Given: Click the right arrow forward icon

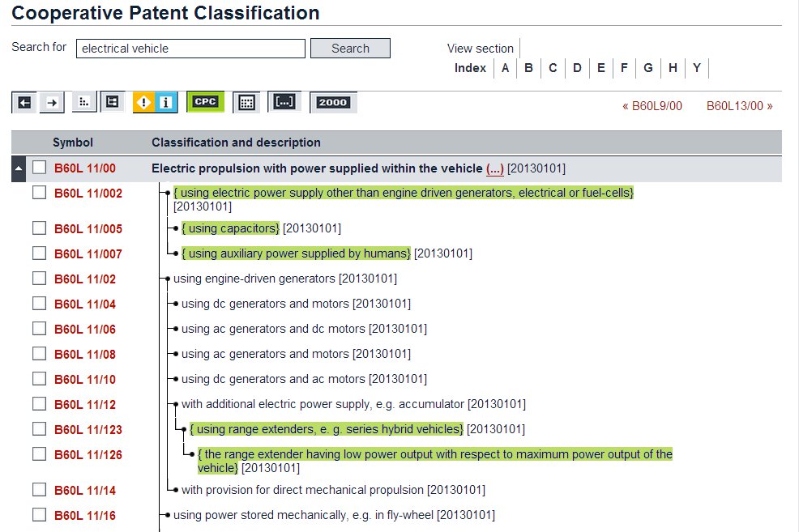Looking at the screenshot, I should [x=52, y=102].
